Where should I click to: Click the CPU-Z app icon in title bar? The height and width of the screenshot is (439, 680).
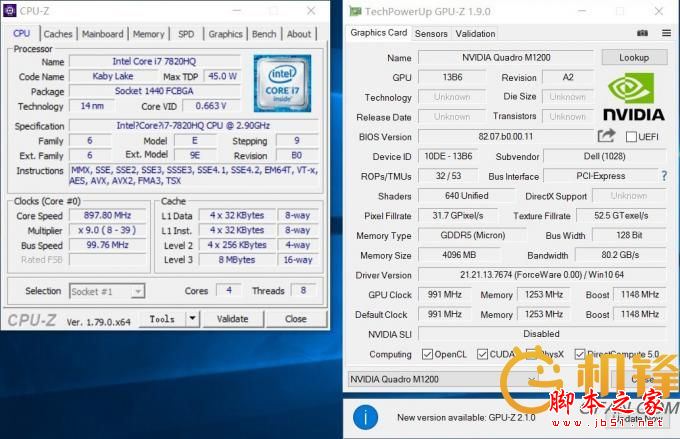(10, 10)
